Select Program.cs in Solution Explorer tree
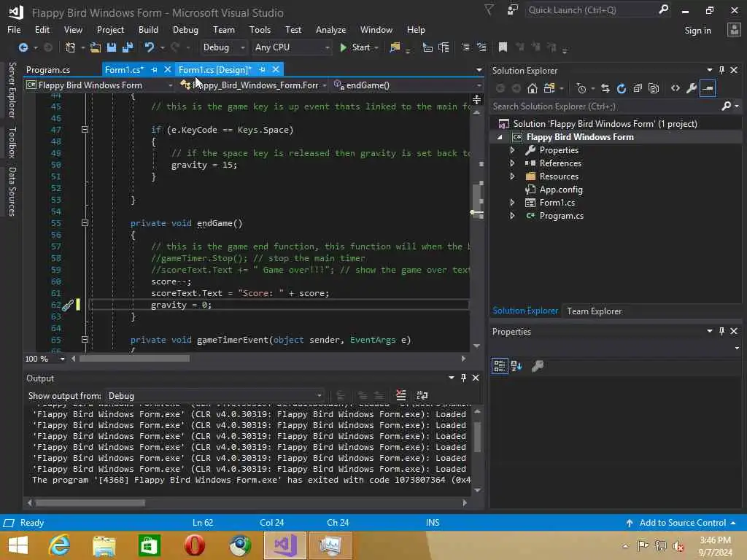 click(x=561, y=216)
